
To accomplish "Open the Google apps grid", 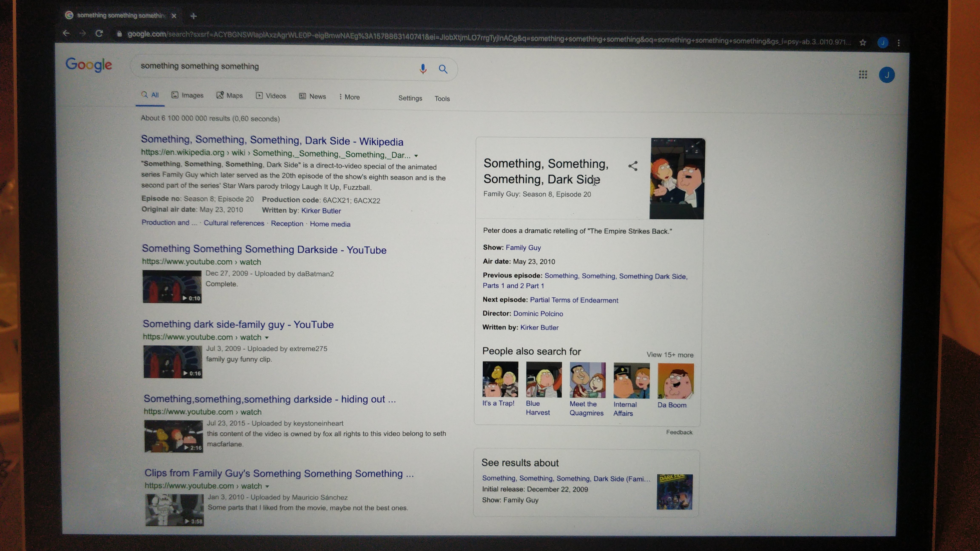I will [863, 75].
